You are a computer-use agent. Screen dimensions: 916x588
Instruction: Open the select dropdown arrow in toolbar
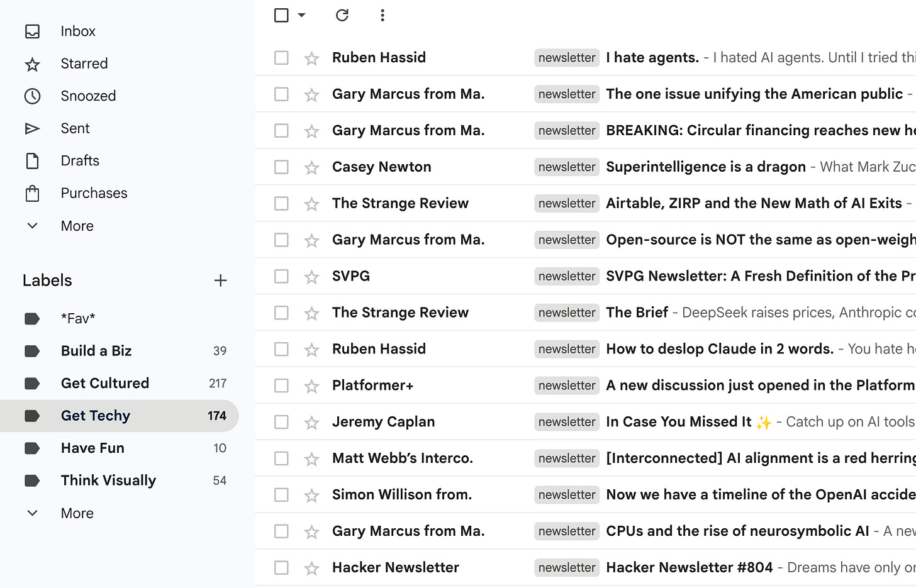(301, 15)
